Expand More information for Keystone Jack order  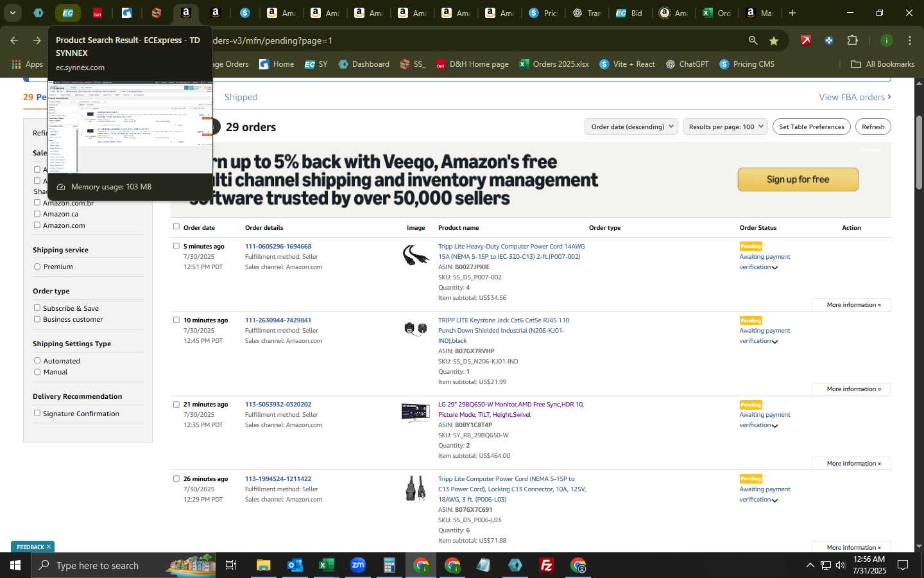point(851,389)
